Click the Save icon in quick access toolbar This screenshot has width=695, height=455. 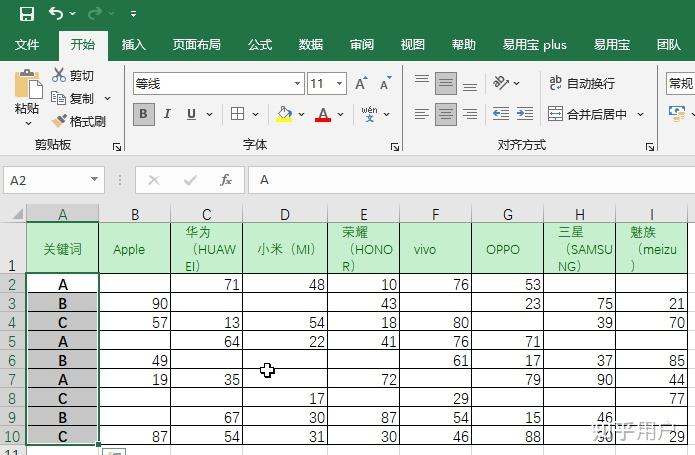pos(27,14)
